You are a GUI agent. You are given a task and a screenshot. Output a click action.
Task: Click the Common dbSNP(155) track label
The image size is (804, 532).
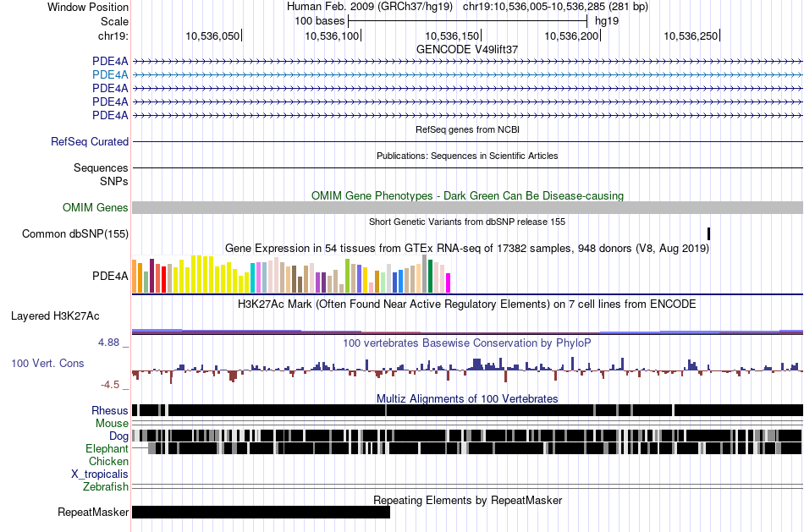coord(74,233)
